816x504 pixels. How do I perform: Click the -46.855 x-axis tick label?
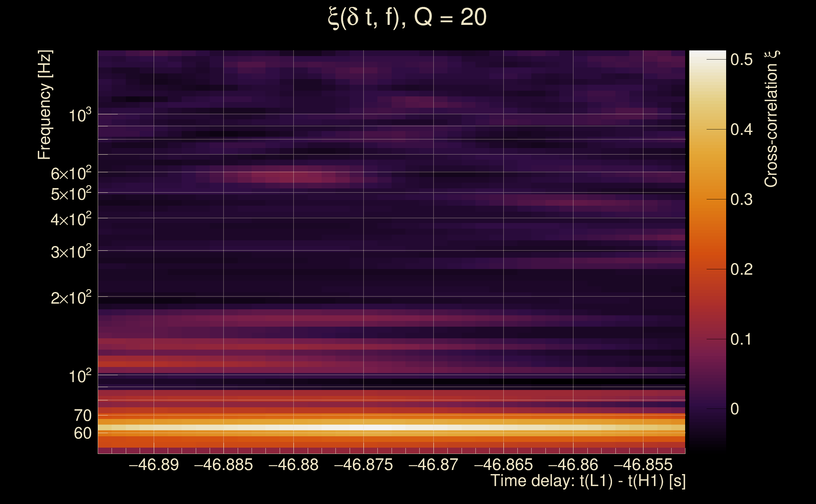point(643,465)
